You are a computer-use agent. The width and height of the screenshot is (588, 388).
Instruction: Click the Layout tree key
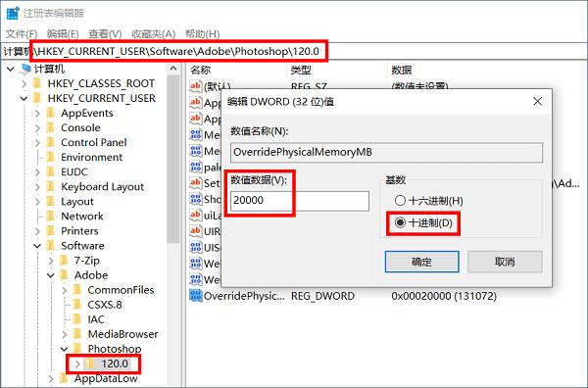[x=77, y=202]
